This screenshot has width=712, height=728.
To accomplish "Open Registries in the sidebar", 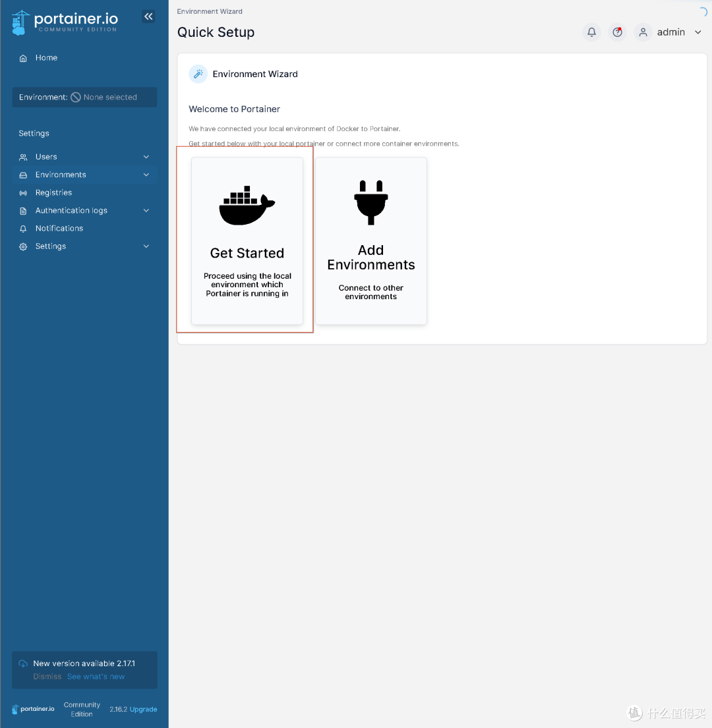I will [53, 193].
